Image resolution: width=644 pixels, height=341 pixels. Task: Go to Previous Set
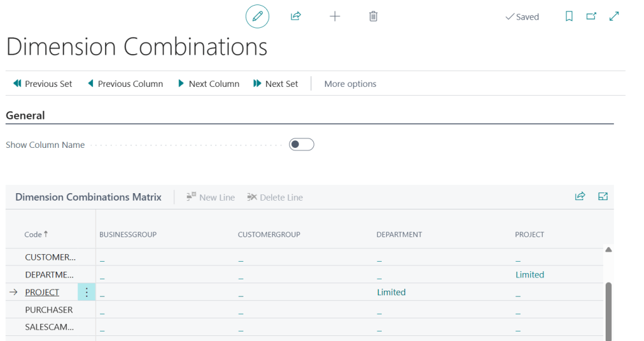[x=43, y=84]
